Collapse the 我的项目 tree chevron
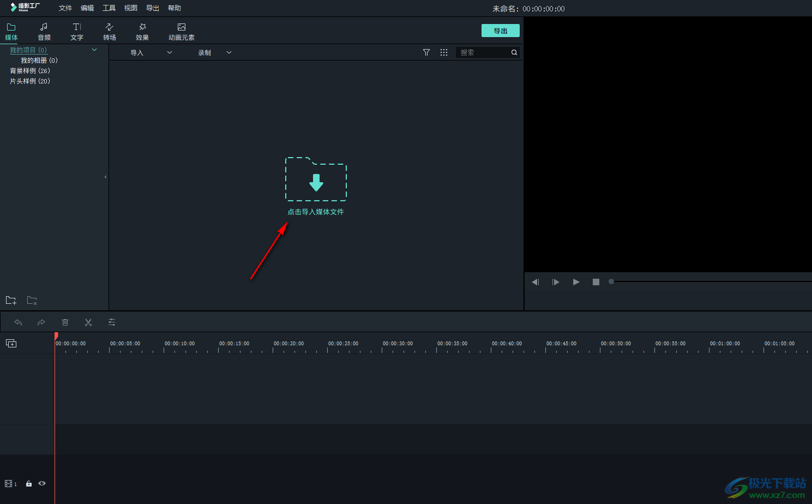 94,50
